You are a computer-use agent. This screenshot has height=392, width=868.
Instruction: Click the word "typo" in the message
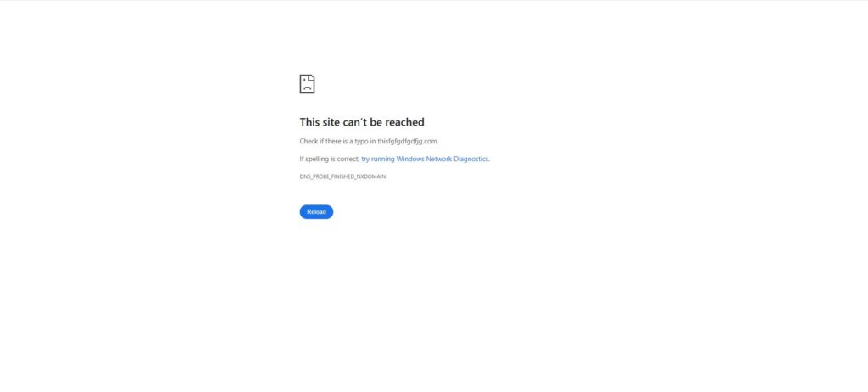[x=361, y=142]
